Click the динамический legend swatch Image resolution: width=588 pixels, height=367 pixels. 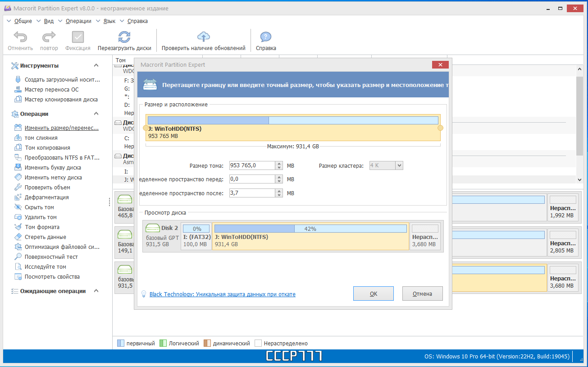[x=207, y=343]
